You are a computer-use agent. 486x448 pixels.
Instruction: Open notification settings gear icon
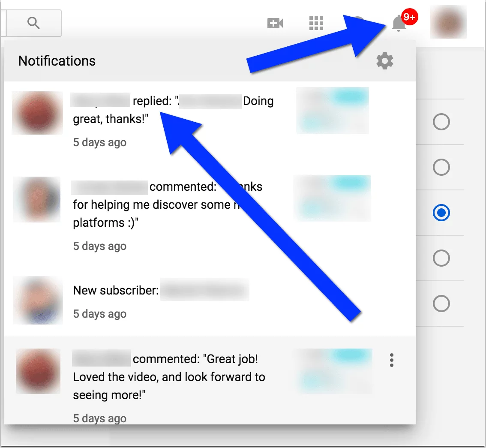385,61
